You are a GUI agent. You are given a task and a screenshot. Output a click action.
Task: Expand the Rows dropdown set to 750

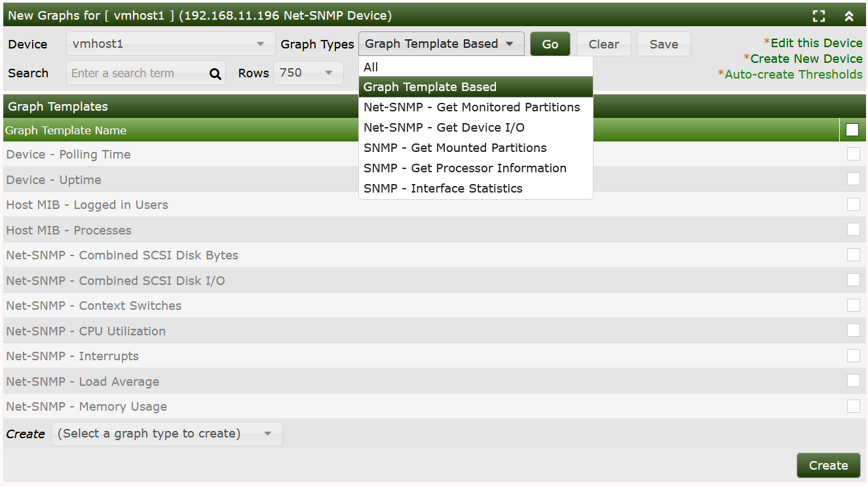pos(308,73)
